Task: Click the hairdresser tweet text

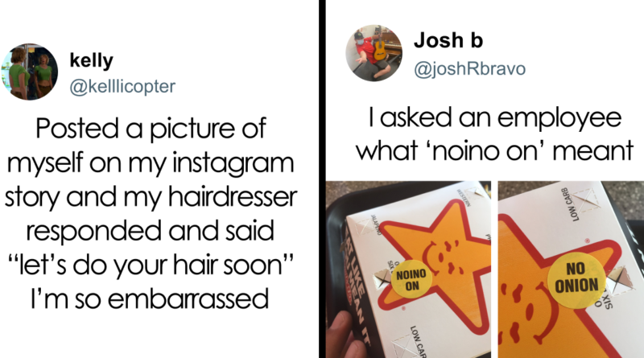Action: 151,213
